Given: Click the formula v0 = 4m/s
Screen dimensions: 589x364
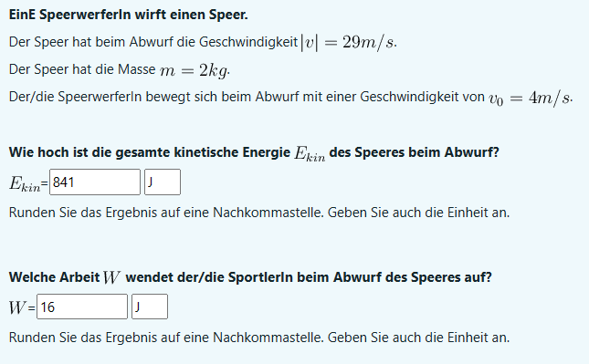Looking at the screenshot, I should point(531,98).
